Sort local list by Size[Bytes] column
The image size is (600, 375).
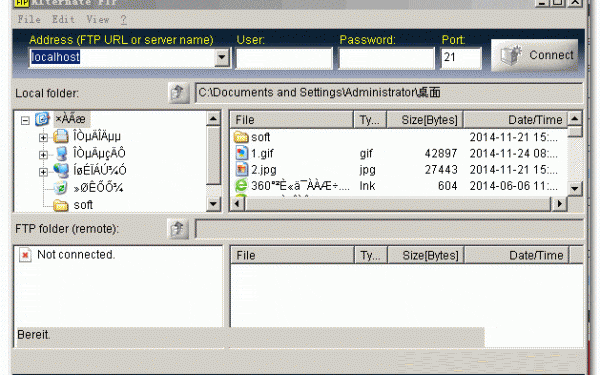coord(425,120)
